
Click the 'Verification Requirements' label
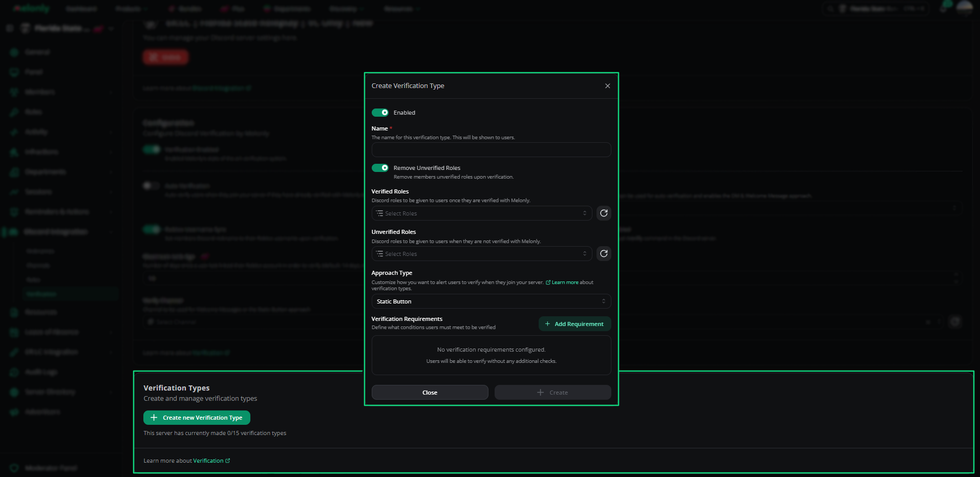click(407, 319)
